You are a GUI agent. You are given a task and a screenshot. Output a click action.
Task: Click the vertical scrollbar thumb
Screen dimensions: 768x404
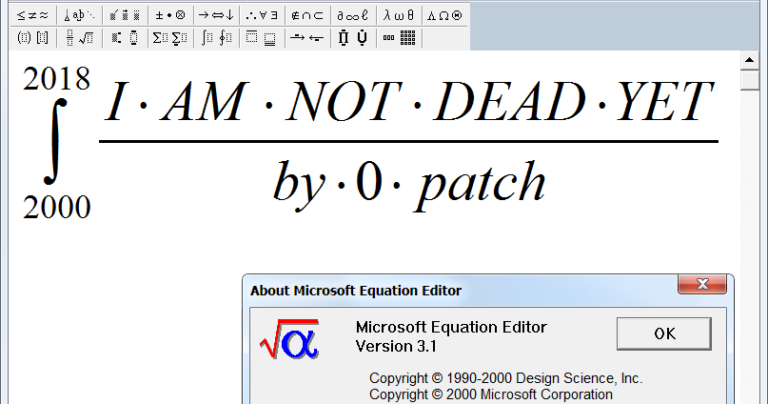point(749,80)
